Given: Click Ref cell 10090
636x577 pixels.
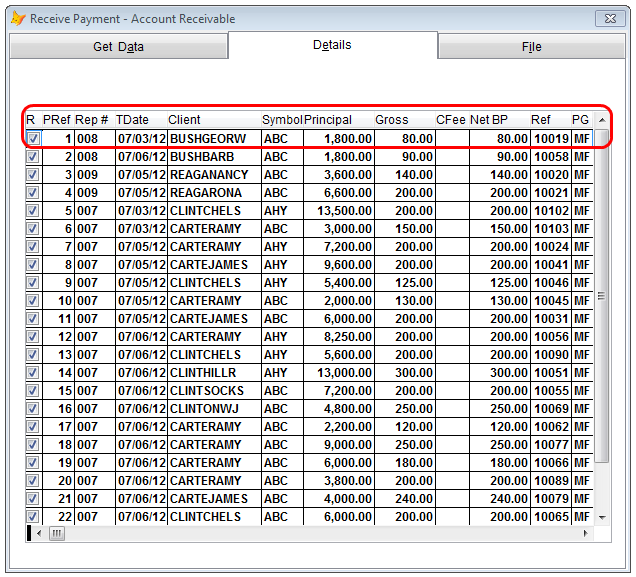Looking at the screenshot, I should [x=551, y=354].
